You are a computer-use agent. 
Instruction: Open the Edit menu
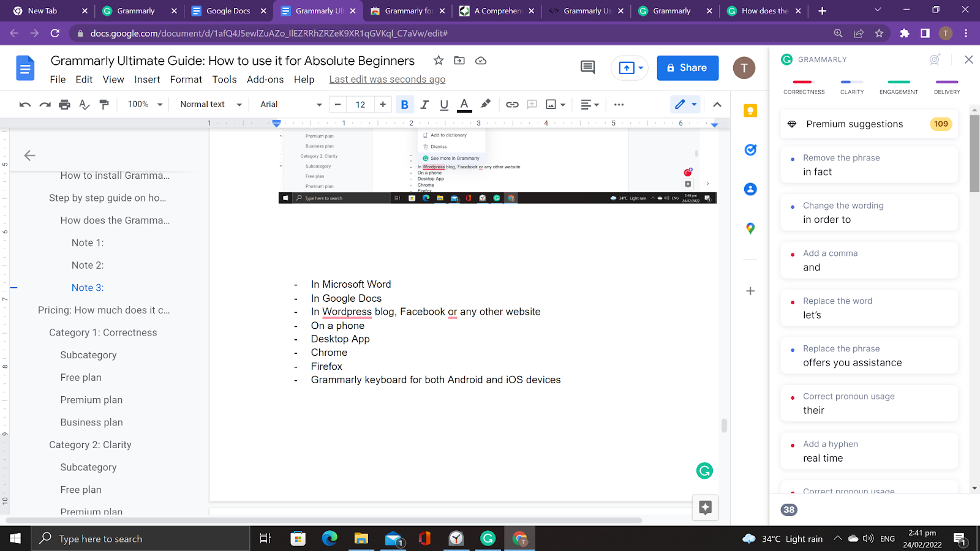coord(84,80)
